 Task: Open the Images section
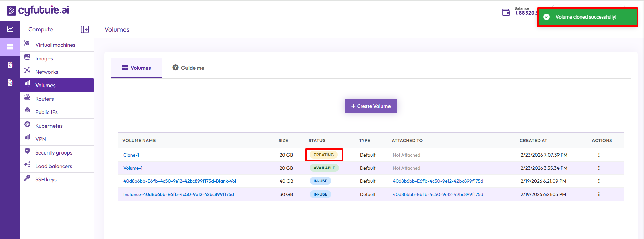point(44,58)
